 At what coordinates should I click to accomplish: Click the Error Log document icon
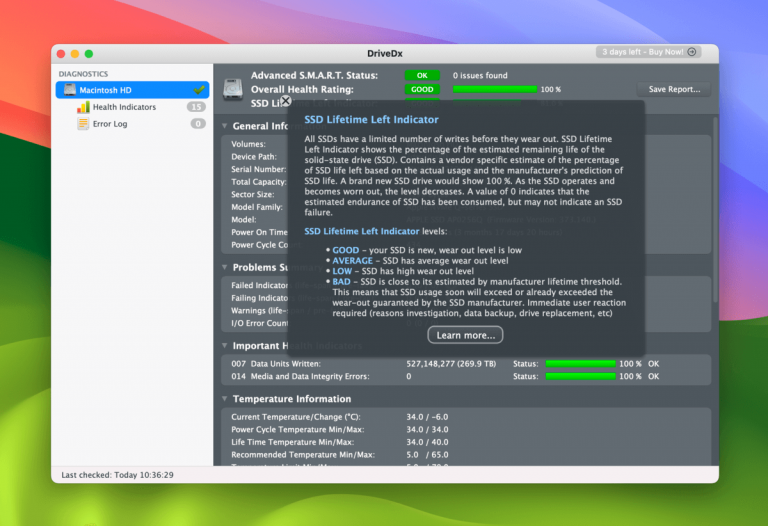(83, 124)
